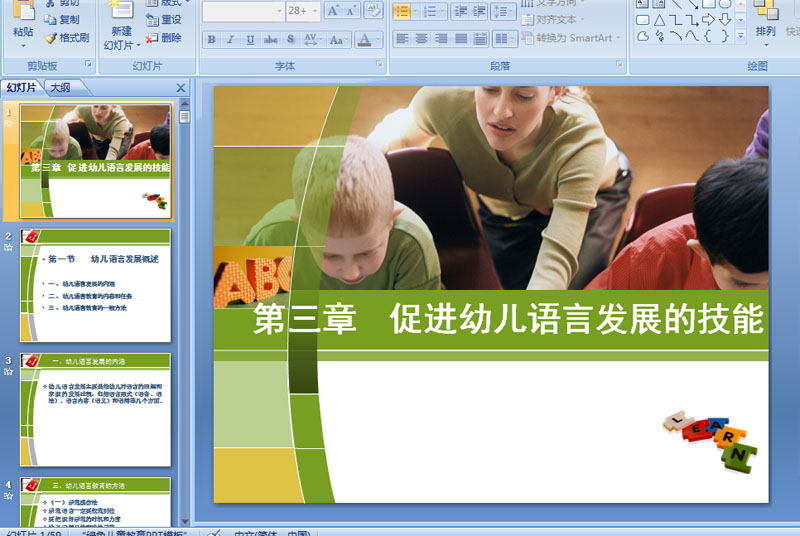Click the numbered list button

430,12
